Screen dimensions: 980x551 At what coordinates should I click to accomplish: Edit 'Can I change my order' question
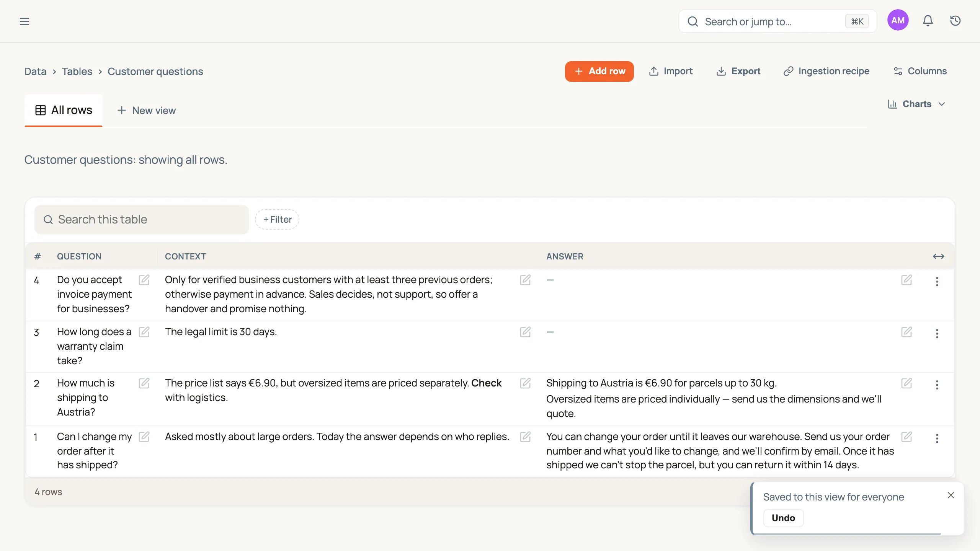(x=144, y=437)
